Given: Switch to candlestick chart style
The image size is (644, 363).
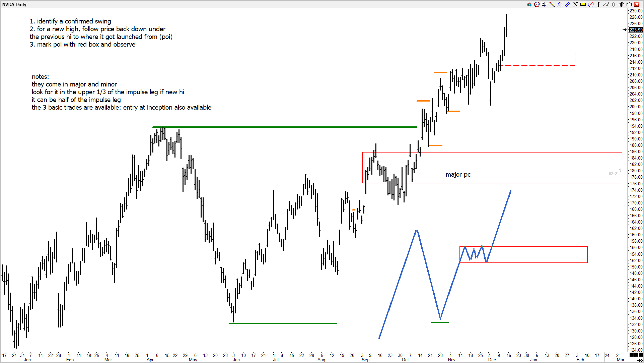Looking at the screenshot, I should click(614, 4).
